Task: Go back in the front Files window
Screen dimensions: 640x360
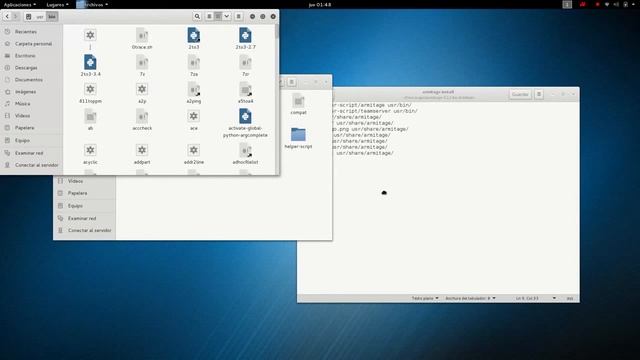Action: point(7,16)
